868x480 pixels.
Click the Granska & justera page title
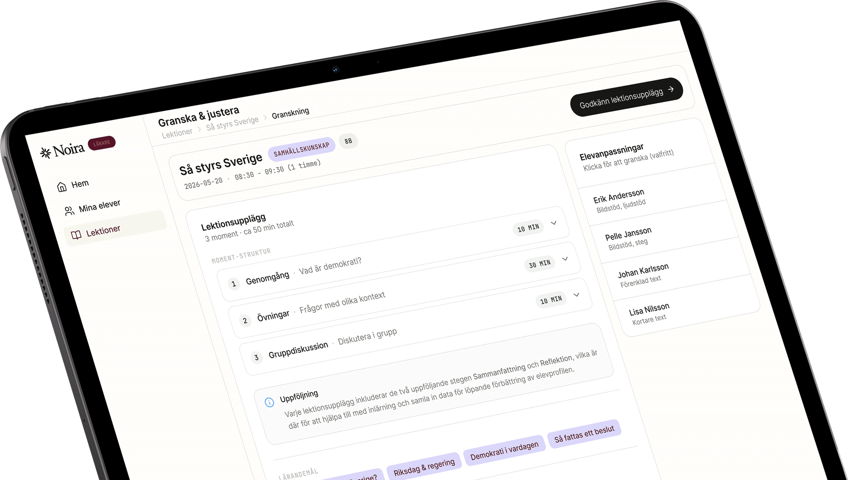(199, 116)
